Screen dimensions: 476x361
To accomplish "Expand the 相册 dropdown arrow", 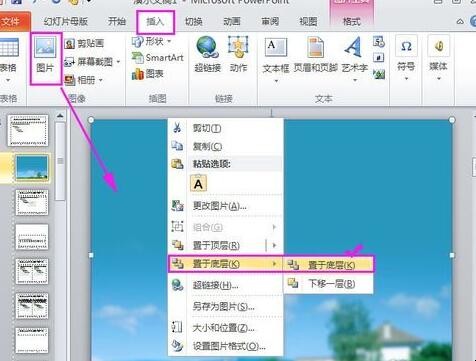I will coord(100,80).
